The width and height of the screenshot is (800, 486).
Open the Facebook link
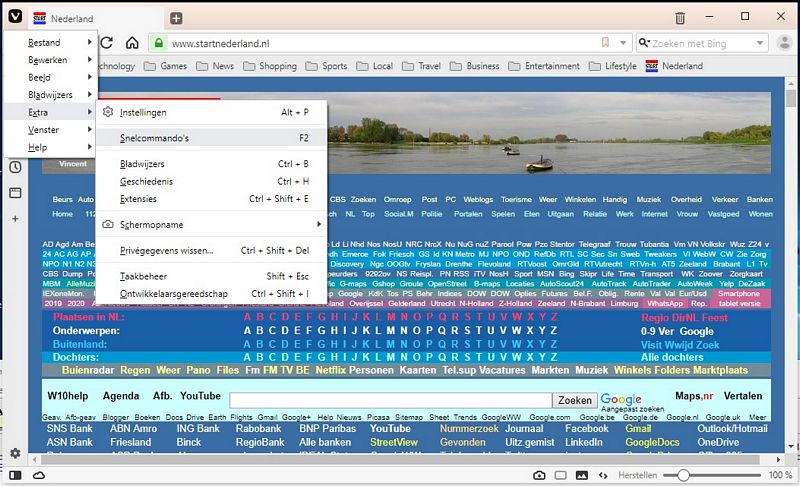(587, 429)
